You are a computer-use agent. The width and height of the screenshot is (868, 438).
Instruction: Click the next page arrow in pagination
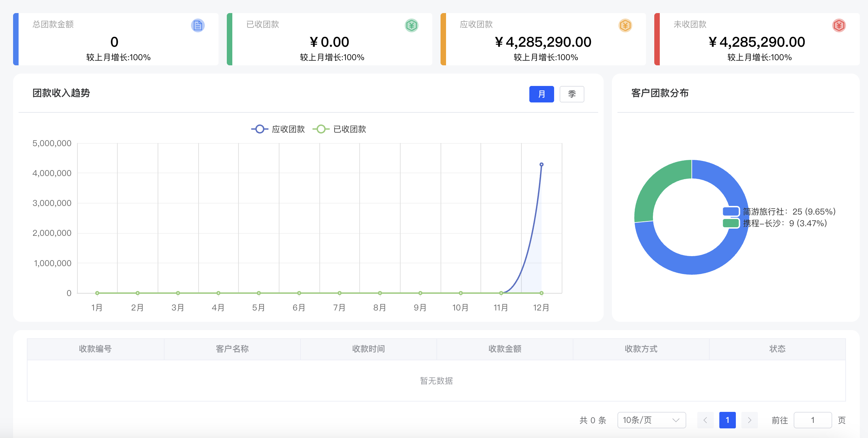pyautogui.click(x=749, y=420)
